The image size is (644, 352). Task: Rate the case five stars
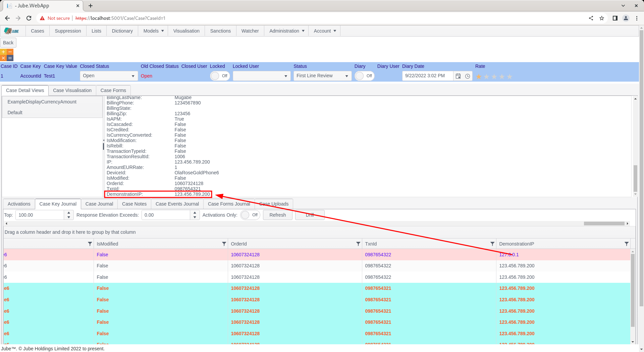509,77
